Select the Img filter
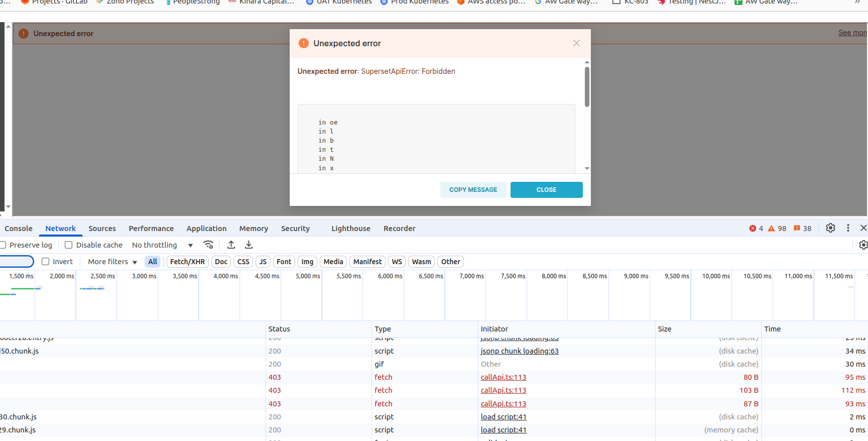This screenshot has height=441, width=868. pos(308,262)
